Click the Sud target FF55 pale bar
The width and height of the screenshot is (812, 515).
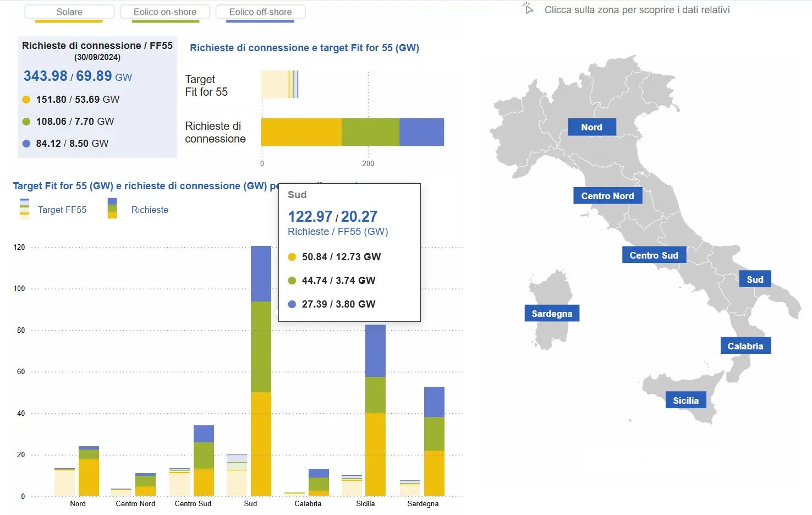(237, 475)
